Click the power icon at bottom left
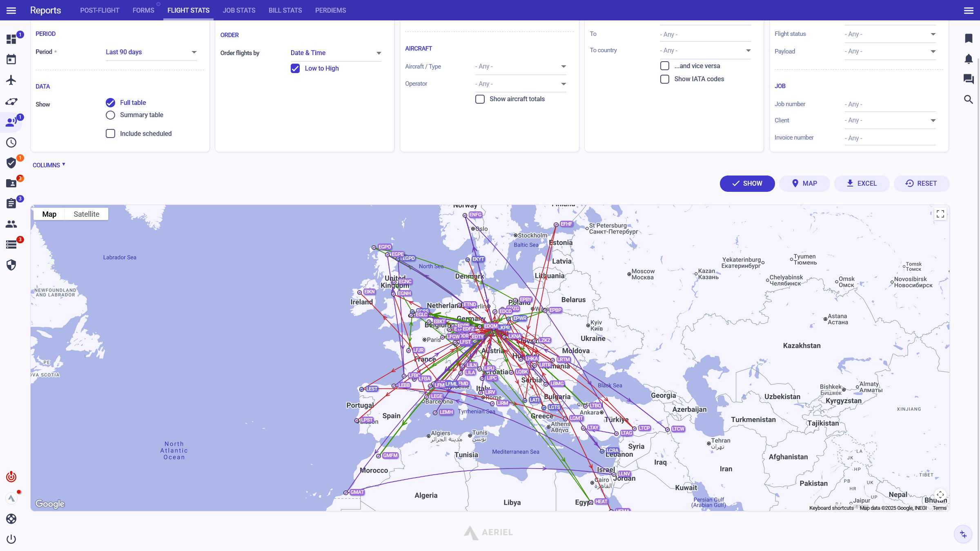 [x=11, y=539]
